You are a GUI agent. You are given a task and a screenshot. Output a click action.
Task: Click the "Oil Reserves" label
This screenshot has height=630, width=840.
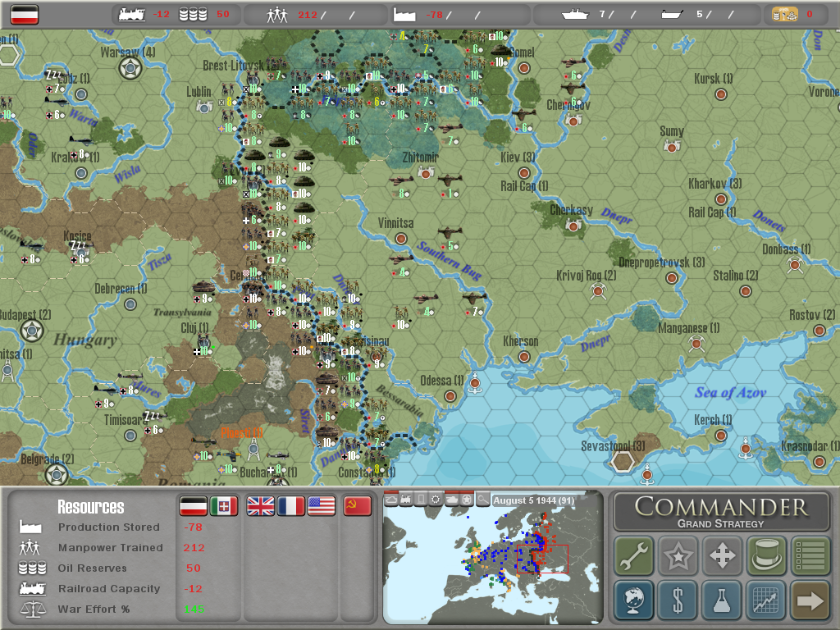tap(92, 568)
